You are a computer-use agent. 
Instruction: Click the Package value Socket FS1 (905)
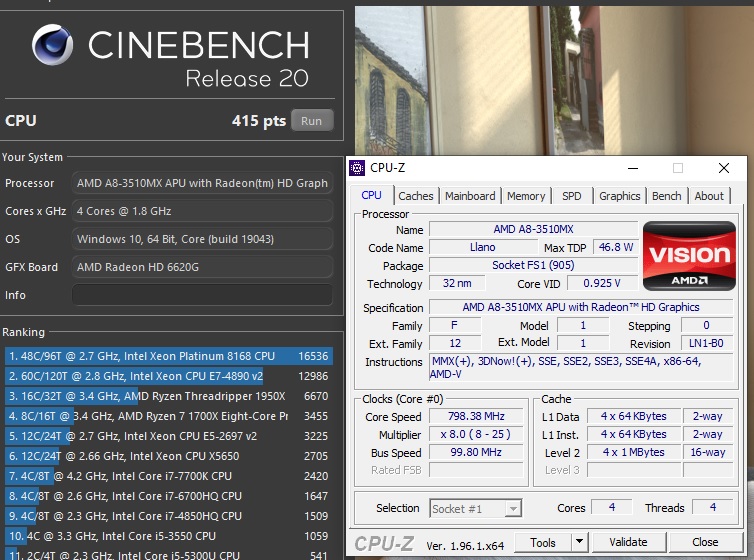(x=533, y=265)
